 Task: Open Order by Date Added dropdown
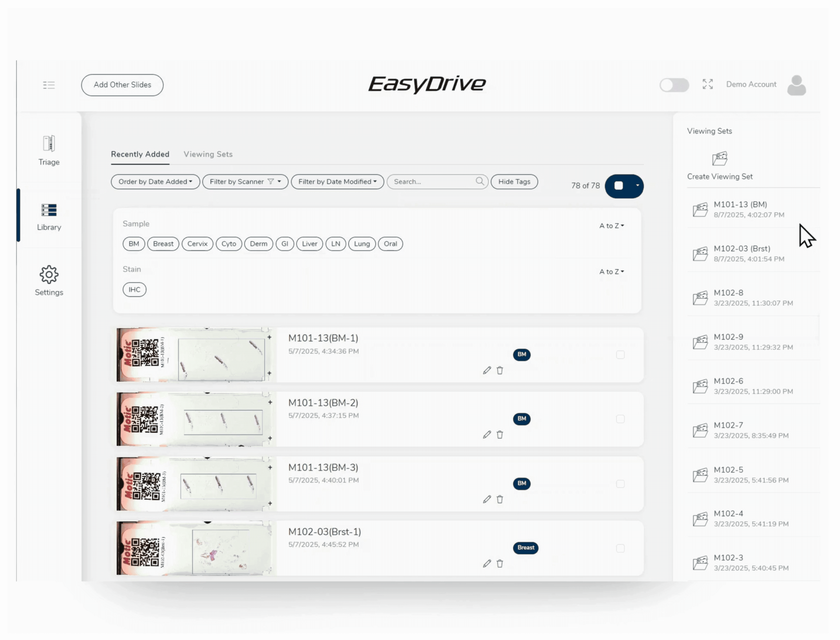(x=155, y=182)
